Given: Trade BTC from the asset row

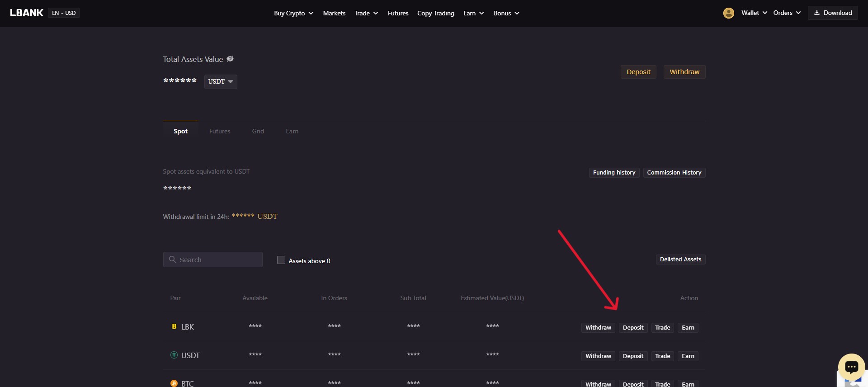Looking at the screenshot, I should point(662,383).
